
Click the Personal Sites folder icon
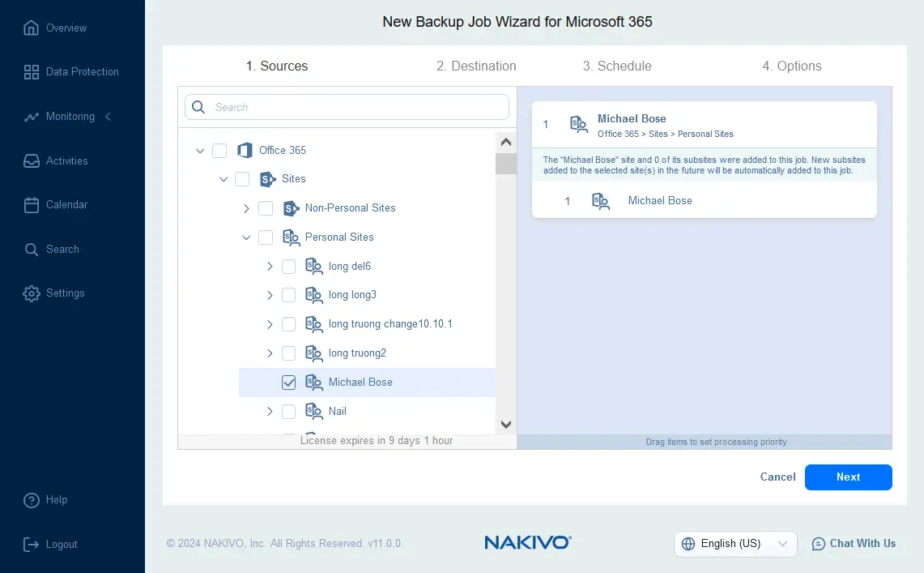(x=291, y=237)
